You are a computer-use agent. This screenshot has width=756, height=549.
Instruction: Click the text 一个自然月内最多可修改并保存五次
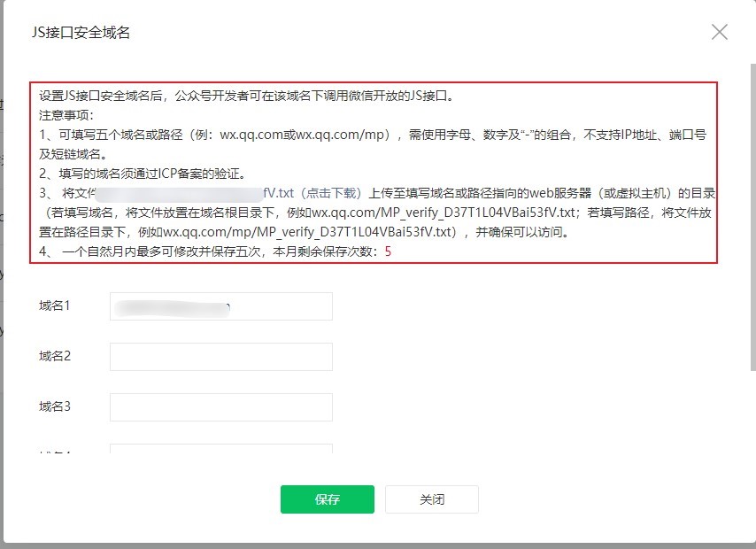pos(161,251)
